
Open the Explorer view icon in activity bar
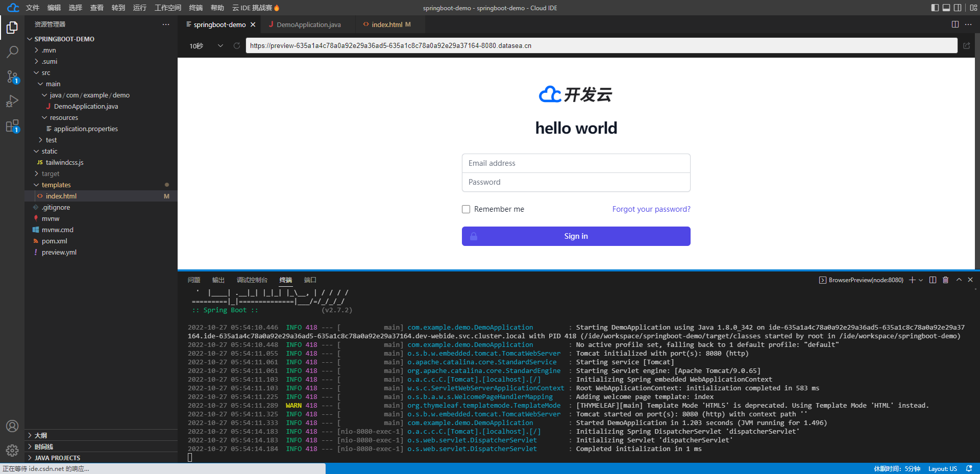coord(12,27)
